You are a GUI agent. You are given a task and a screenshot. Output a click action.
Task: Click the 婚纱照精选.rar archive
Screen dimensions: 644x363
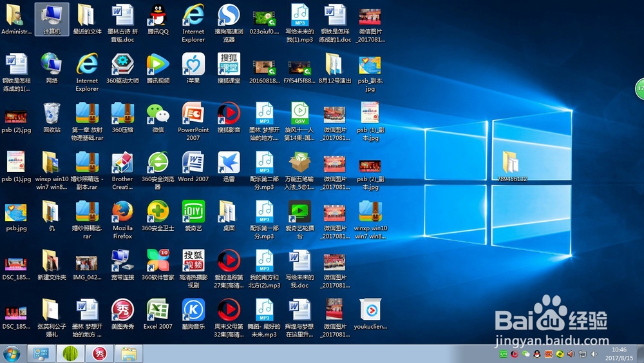[87, 219]
